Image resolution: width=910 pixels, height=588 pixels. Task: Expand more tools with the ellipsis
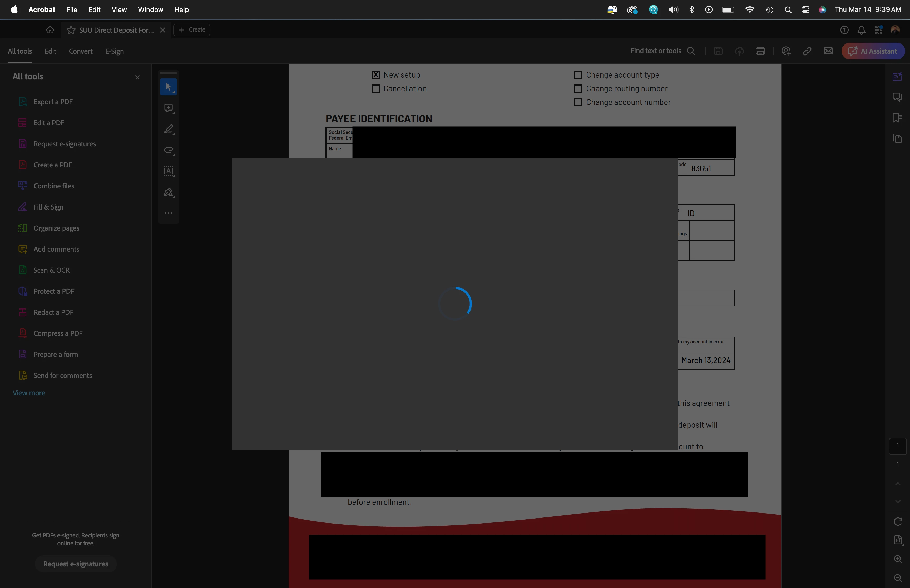(169, 213)
